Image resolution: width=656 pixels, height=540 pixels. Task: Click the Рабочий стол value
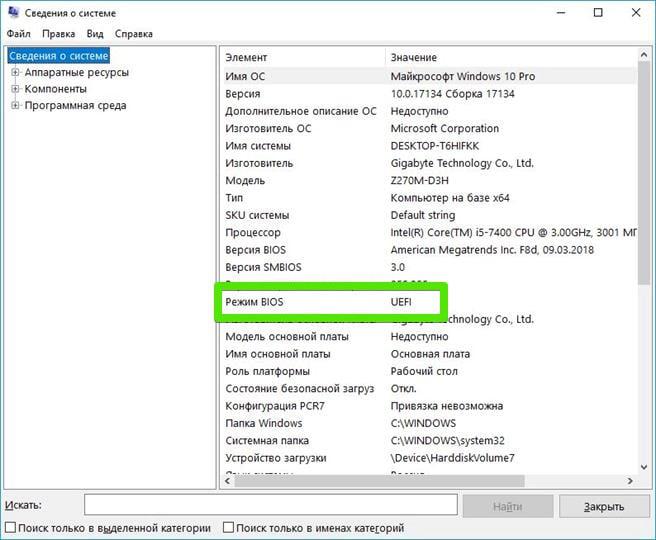tap(424, 371)
